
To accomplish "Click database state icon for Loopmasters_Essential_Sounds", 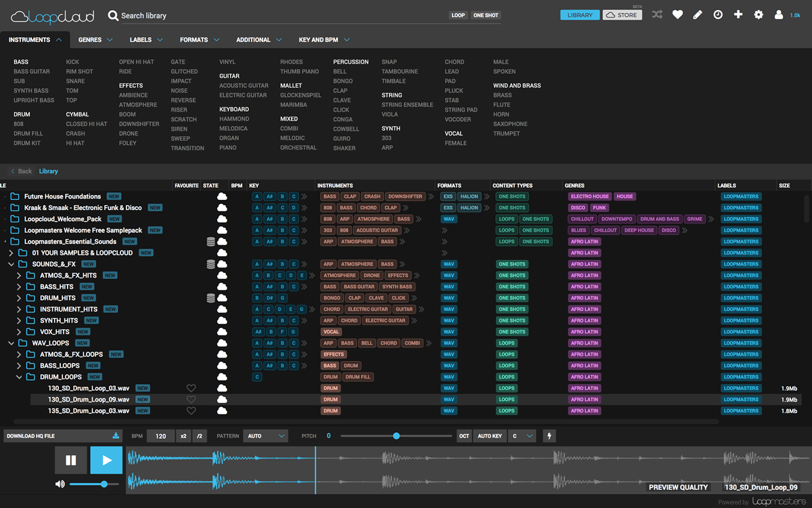I will 211,242.
